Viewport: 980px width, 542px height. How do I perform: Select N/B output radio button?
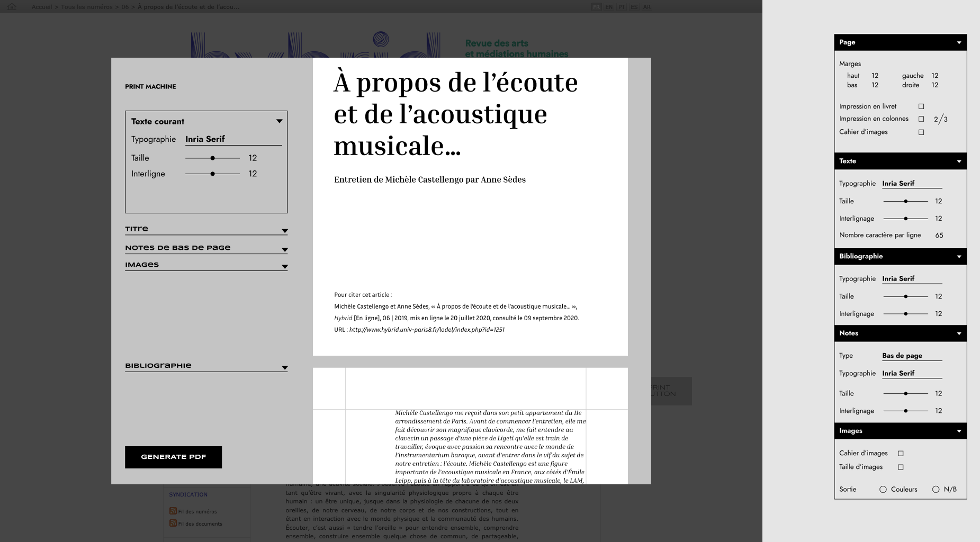point(936,490)
